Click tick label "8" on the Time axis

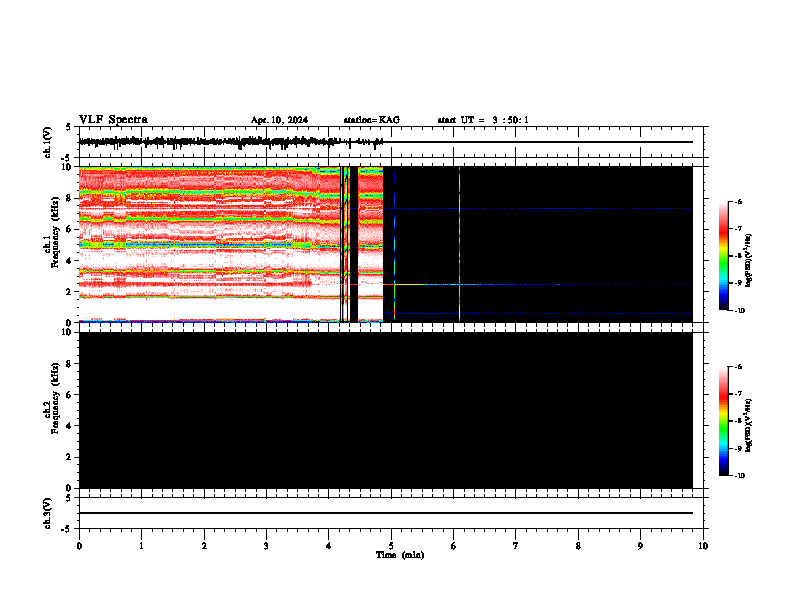[578, 545]
